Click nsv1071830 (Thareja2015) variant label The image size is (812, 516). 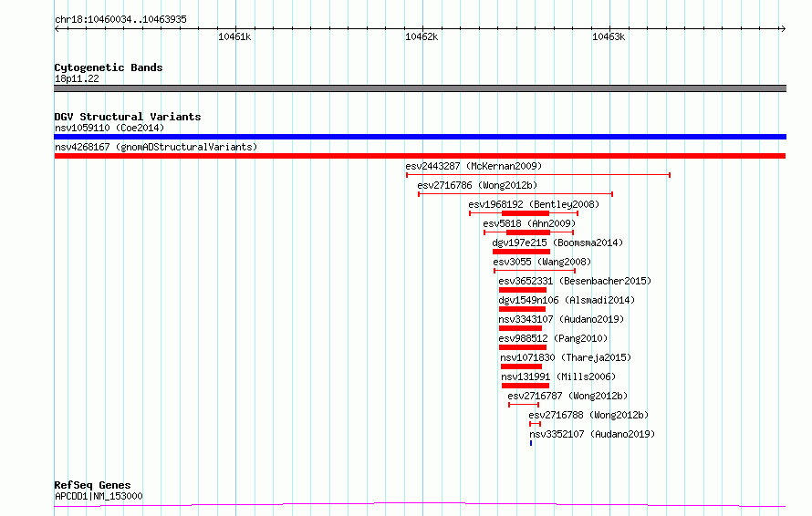coord(566,357)
